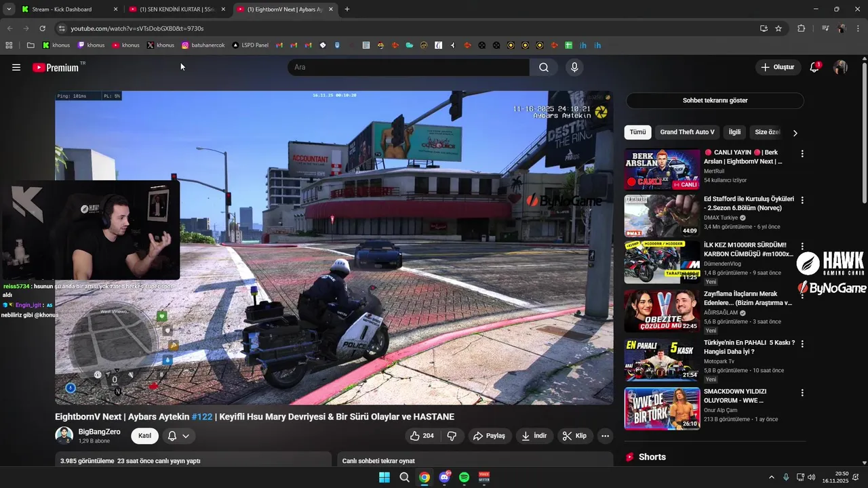Open the YouTube guide hamburger menu
The image size is (868, 488).
point(16,67)
